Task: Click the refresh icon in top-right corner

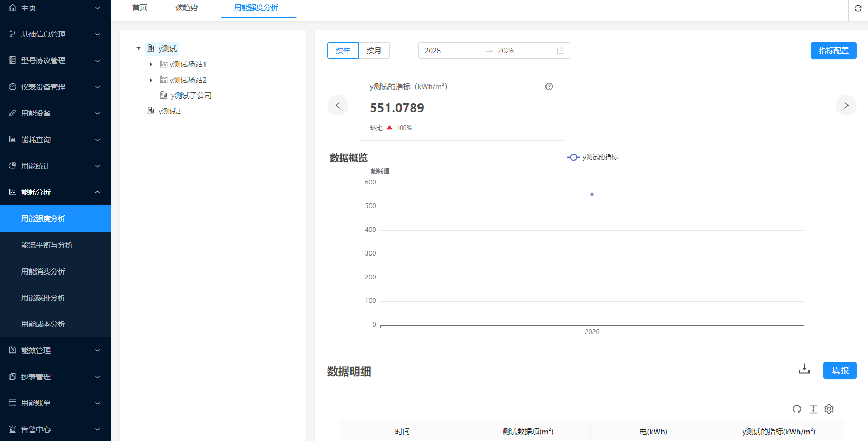Action: (x=858, y=8)
